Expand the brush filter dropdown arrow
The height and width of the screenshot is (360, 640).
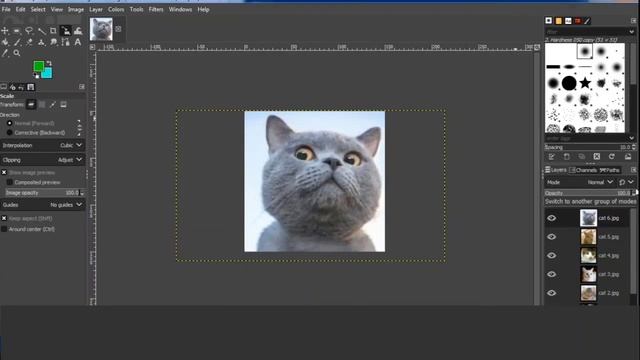coord(631,31)
